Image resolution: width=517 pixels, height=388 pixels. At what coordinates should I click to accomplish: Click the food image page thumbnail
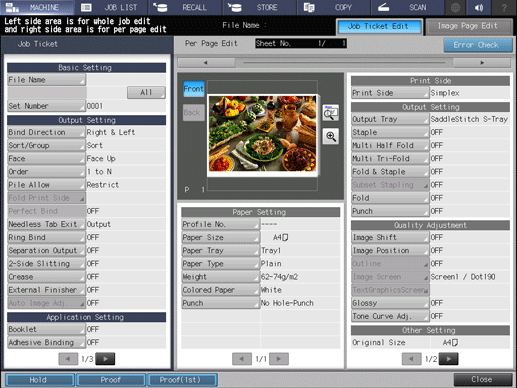tap(262, 134)
